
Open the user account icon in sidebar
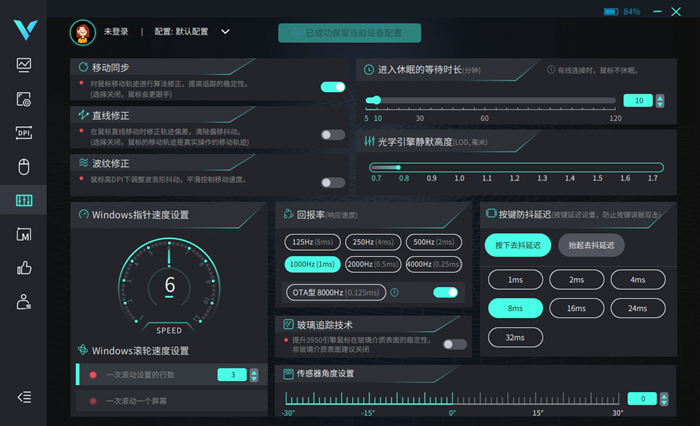pos(24,302)
